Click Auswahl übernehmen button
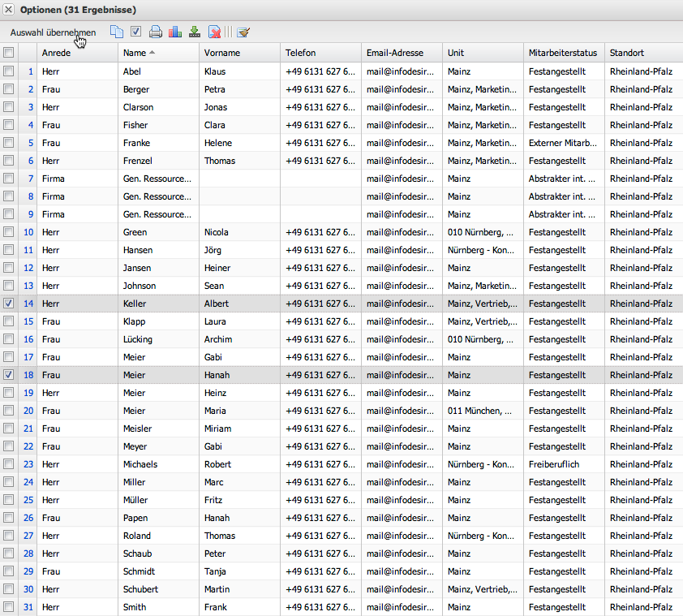 pyautogui.click(x=53, y=32)
